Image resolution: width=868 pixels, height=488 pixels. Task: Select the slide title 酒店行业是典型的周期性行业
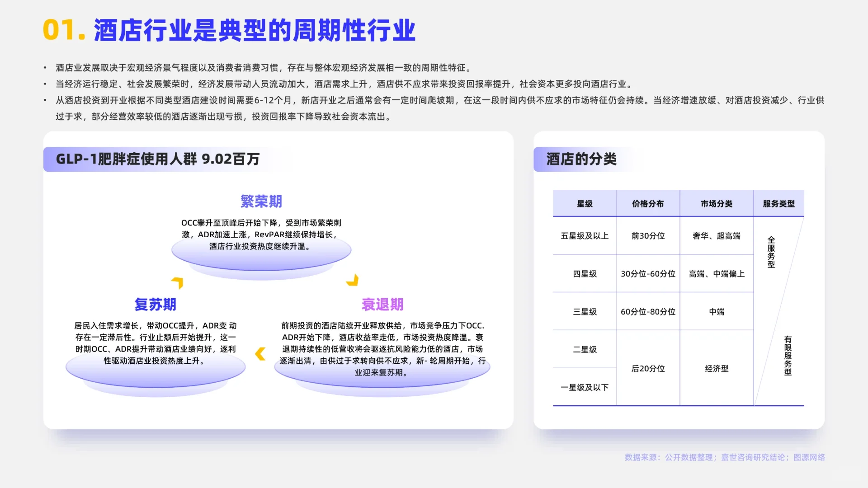click(255, 30)
